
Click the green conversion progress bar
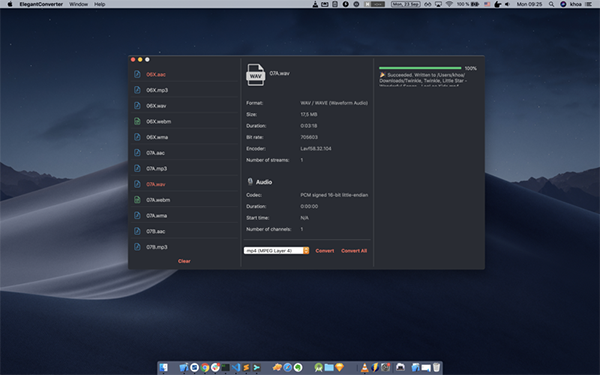pos(420,68)
